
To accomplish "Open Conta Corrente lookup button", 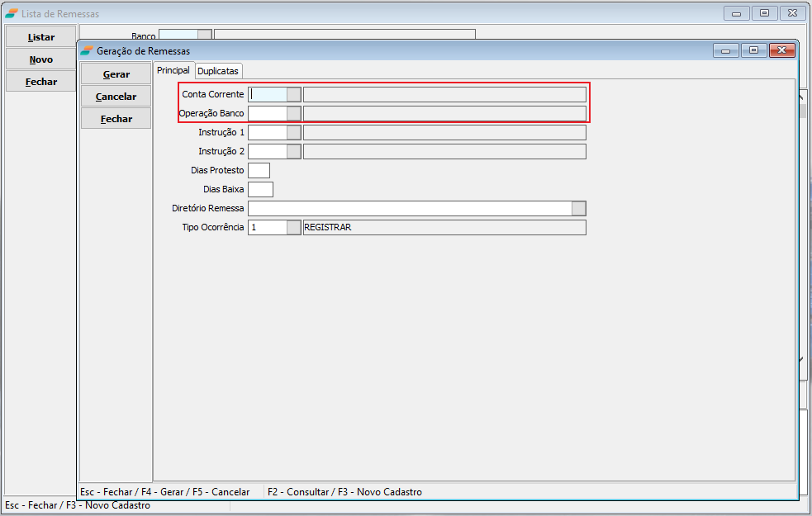I will coord(294,94).
